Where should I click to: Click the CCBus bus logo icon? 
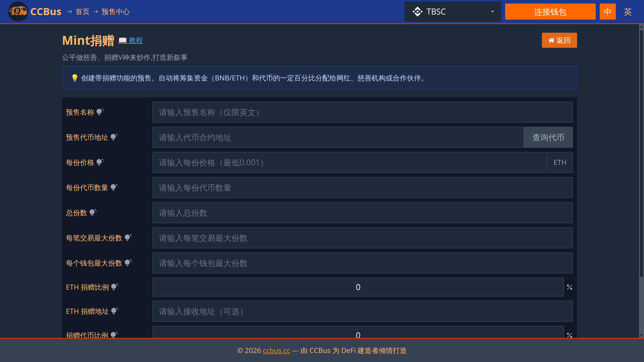pos(18,11)
